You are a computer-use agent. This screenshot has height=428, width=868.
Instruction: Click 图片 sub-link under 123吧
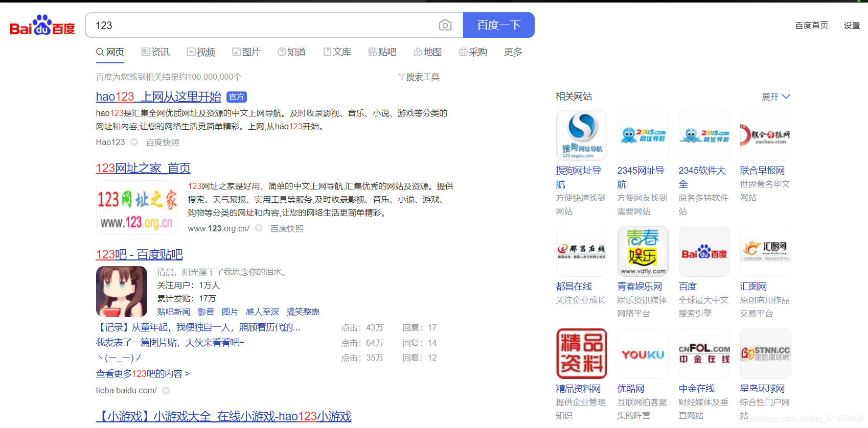[x=230, y=312]
